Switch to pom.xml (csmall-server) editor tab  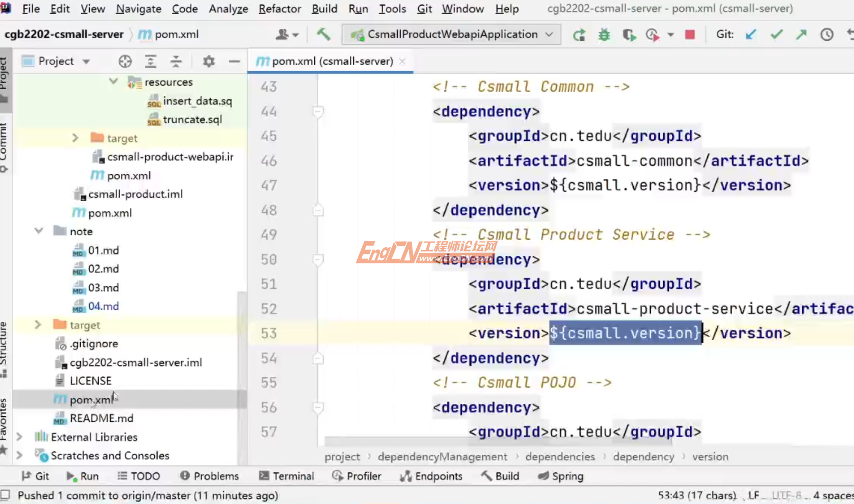[332, 61]
